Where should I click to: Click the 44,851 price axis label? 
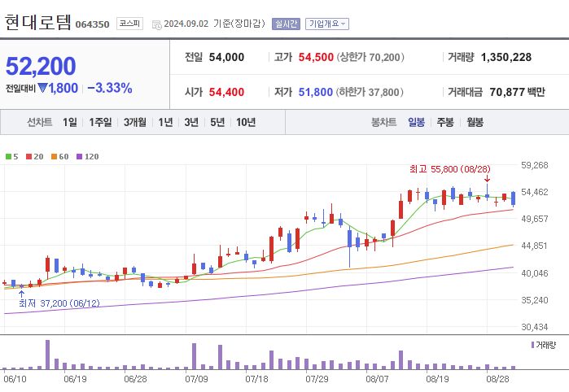pyautogui.click(x=535, y=246)
